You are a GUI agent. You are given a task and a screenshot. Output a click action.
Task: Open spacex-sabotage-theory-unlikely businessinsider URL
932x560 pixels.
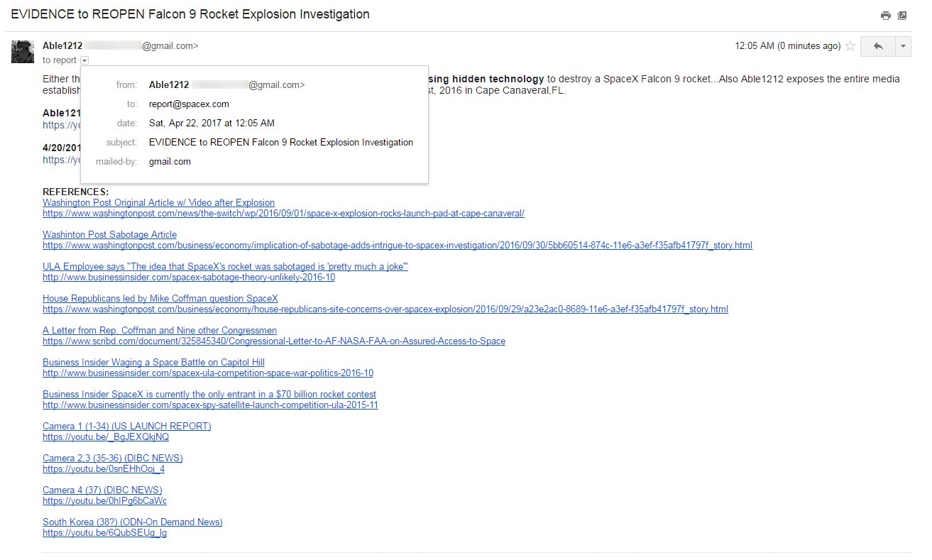click(189, 278)
